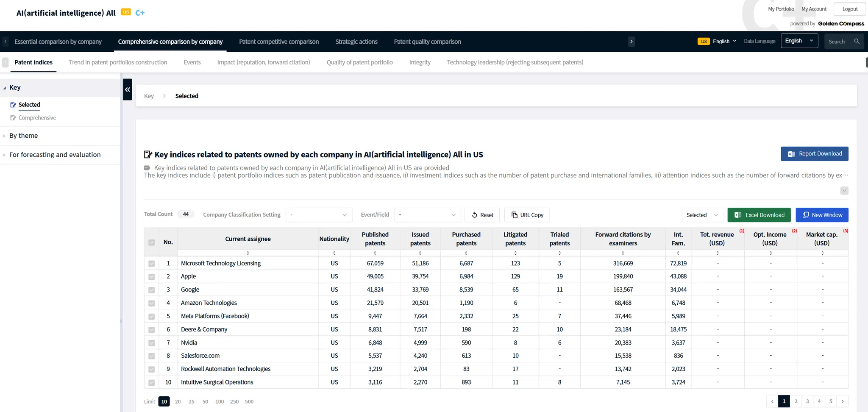Click the search magnifier icon
Viewport: 868px width, 412px height.
click(857, 42)
